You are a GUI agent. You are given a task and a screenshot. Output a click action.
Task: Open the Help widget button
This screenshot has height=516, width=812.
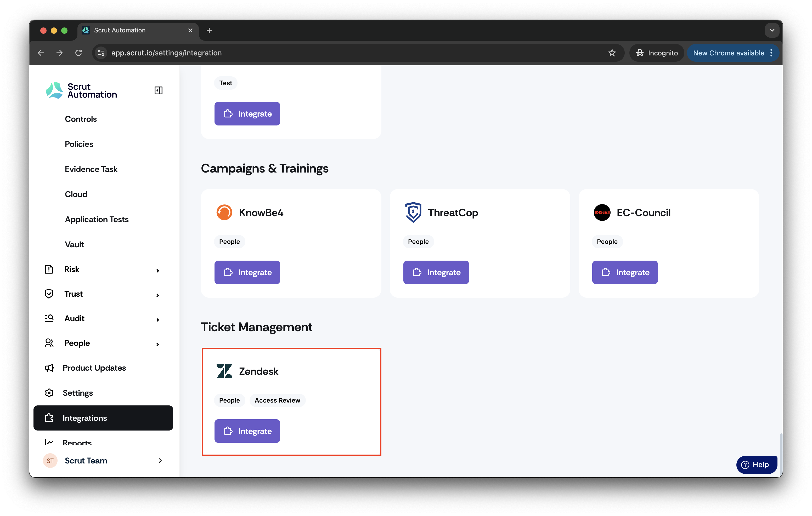[756, 465]
